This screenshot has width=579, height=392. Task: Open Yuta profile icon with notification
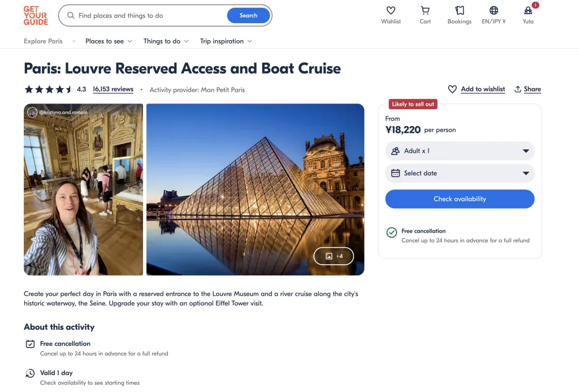click(528, 11)
